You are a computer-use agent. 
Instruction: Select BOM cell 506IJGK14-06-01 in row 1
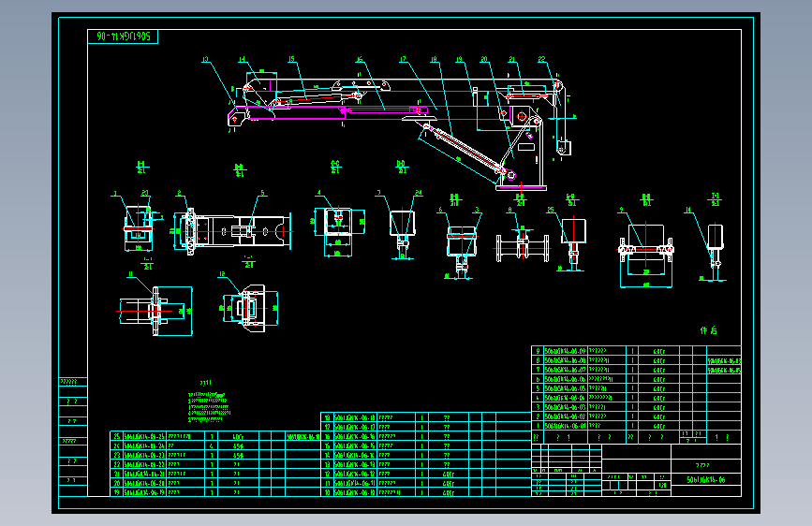(x=565, y=426)
